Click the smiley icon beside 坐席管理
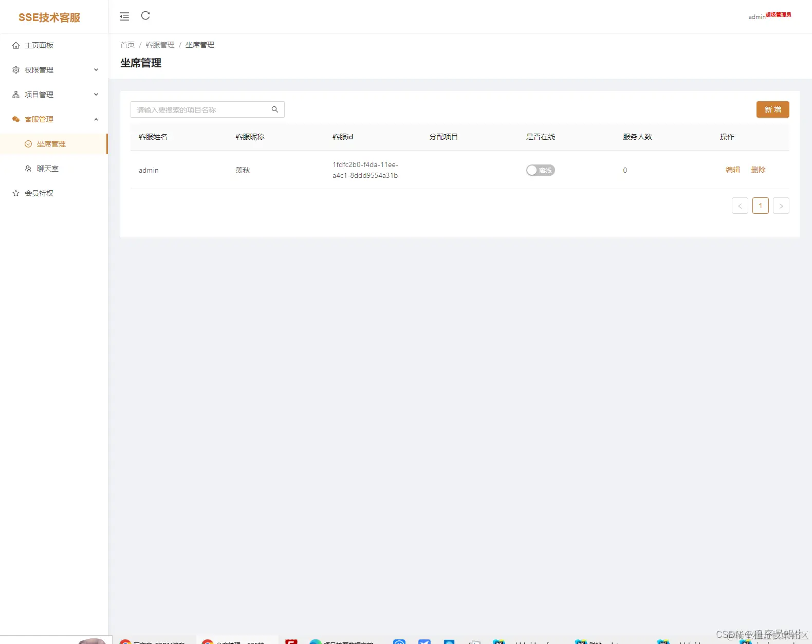Viewport: 812px width, 644px height. coord(28,144)
